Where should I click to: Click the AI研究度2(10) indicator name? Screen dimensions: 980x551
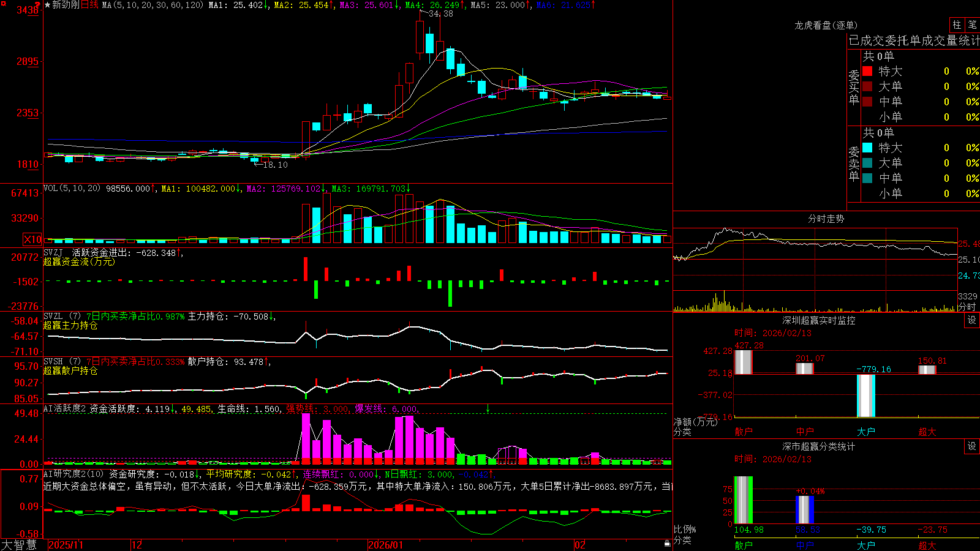[x=73, y=474]
